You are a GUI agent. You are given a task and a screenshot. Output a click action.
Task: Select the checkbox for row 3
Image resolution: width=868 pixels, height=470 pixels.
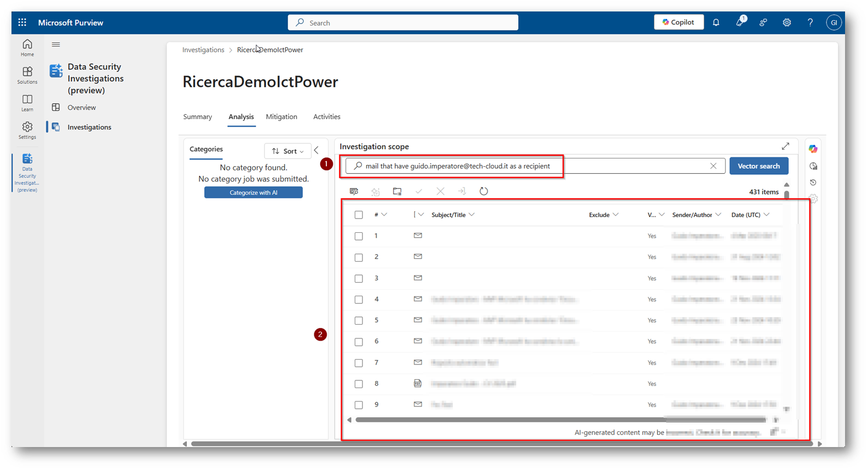click(359, 278)
